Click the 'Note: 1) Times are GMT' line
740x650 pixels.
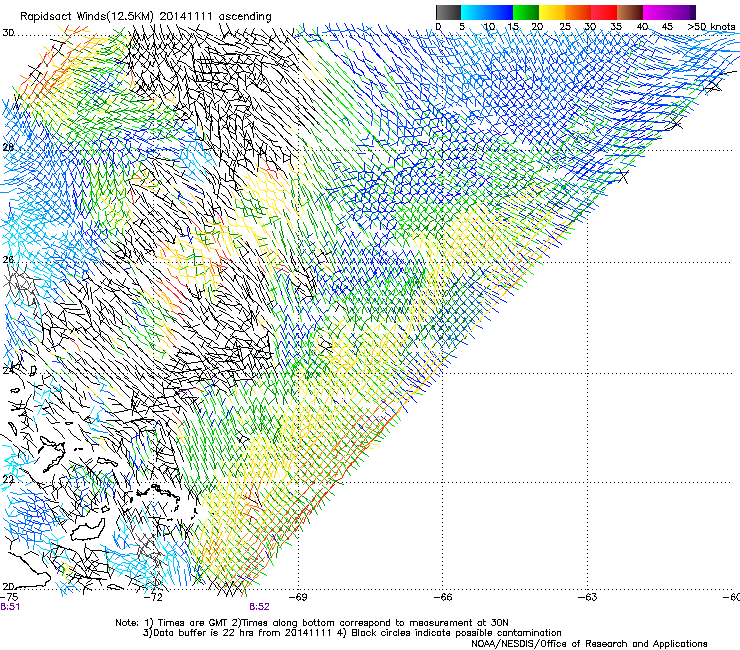(311, 623)
